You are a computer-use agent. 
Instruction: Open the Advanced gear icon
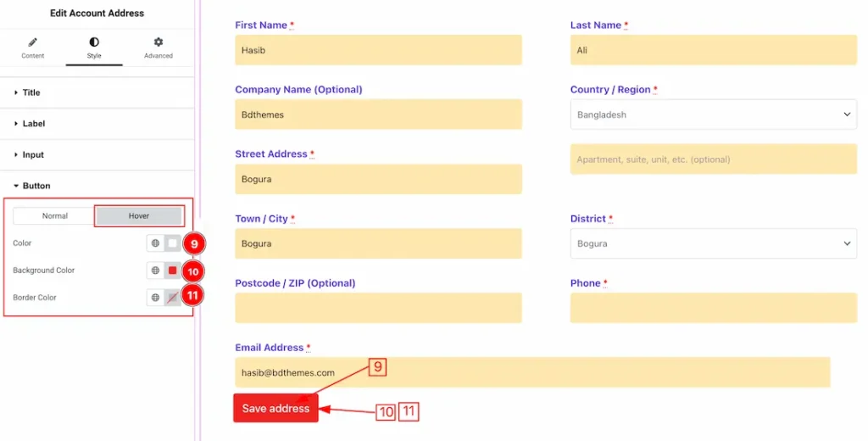159,42
